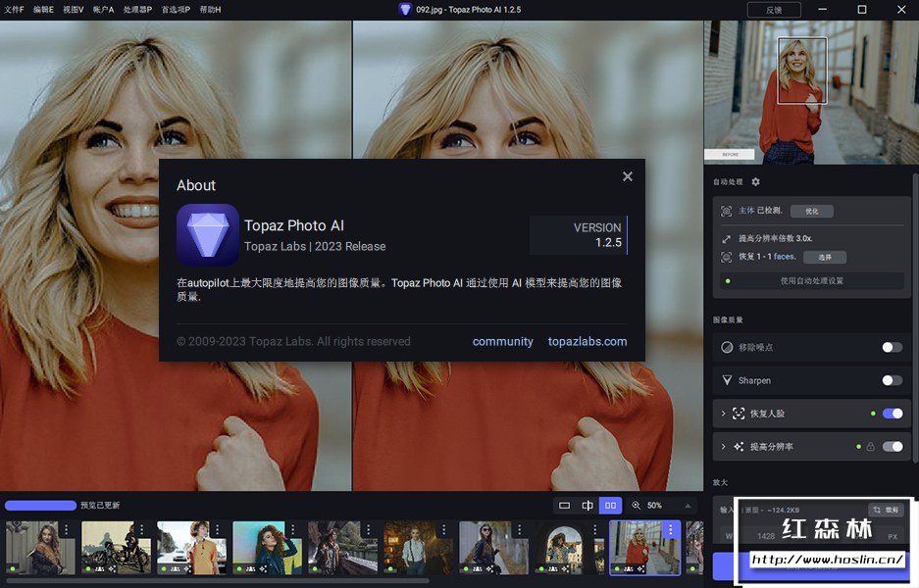Screen dimensions: 919x588
Task: Expand the 恢复人脸 section chevron
Action: tap(723, 414)
